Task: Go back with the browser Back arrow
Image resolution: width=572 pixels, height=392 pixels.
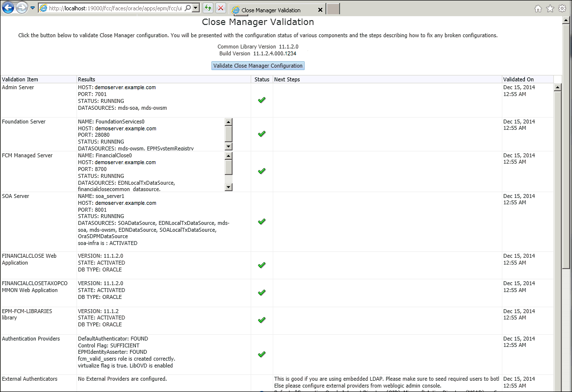Action: pos(8,8)
